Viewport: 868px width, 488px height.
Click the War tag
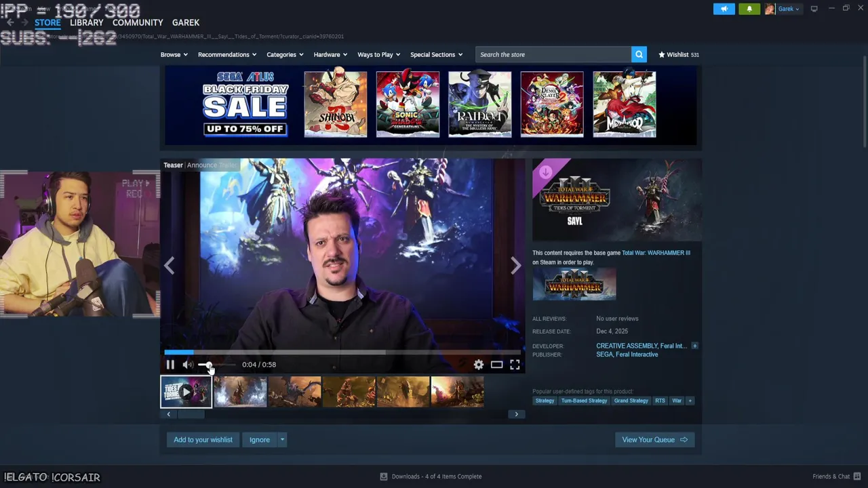point(677,401)
